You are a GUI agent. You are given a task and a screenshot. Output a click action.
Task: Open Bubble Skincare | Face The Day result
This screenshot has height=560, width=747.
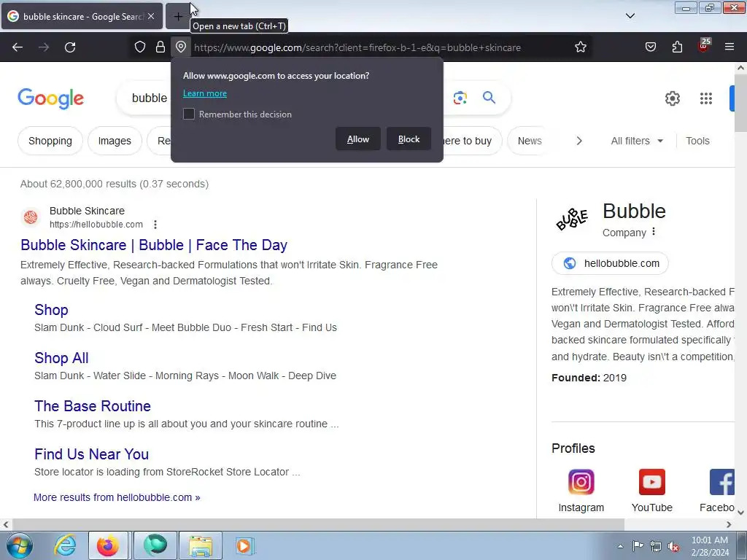154,245
